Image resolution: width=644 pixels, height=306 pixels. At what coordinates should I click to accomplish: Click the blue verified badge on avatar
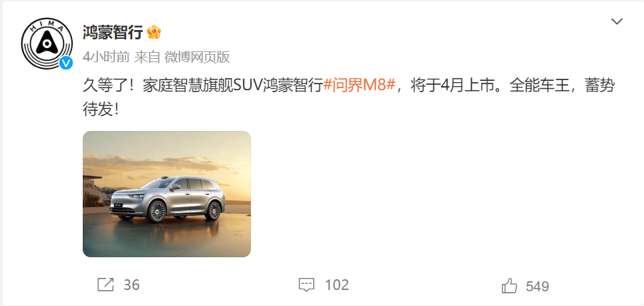[x=65, y=63]
